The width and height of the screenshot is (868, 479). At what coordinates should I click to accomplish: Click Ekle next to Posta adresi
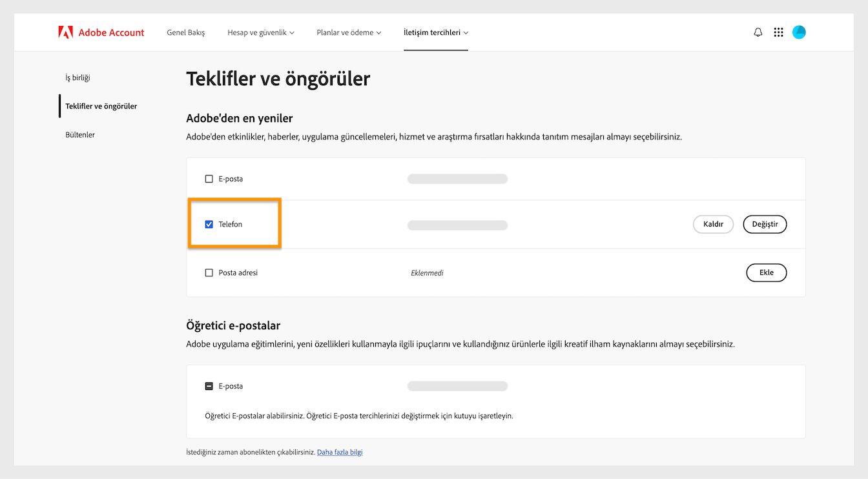(766, 272)
